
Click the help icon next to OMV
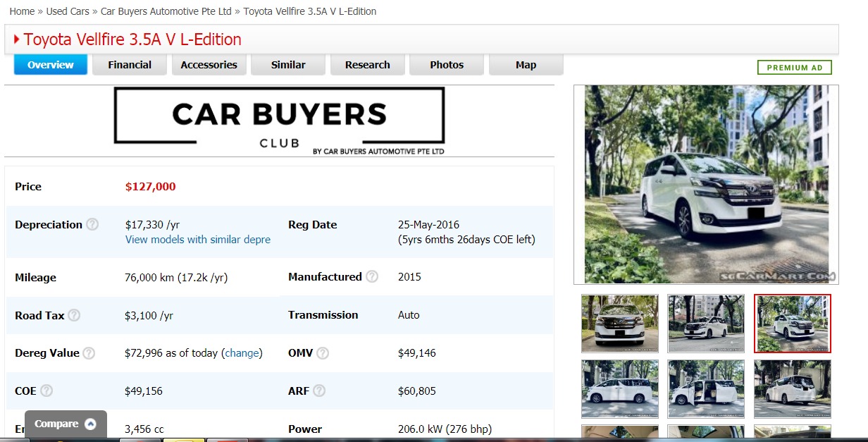pos(324,352)
